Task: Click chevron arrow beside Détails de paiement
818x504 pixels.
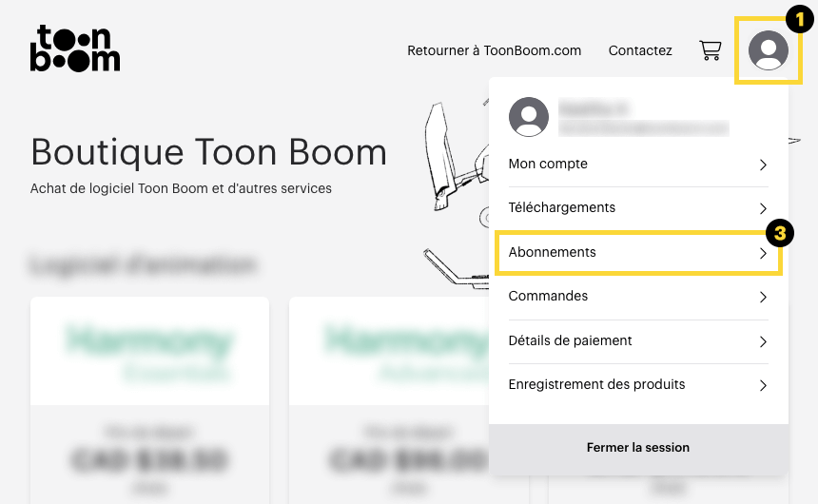Action: [x=763, y=341]
